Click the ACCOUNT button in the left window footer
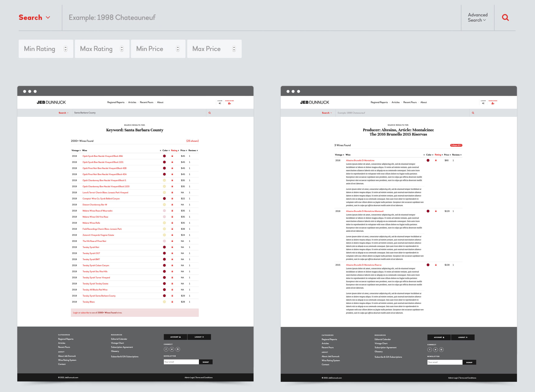Viewport: 535px width, 392px height. pyautogui.click(x=175, y=337)
